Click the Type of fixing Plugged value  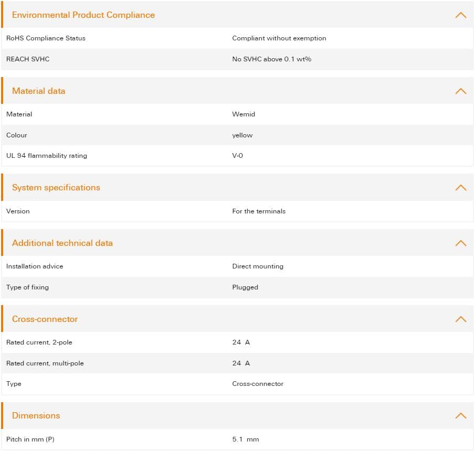click(x=245, y=287)
